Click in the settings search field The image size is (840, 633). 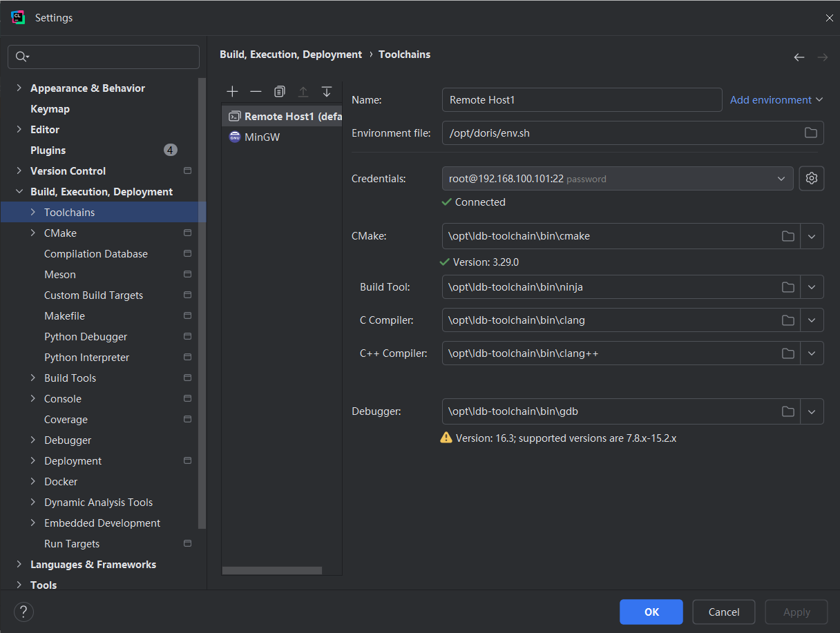[x=104, y=57]
